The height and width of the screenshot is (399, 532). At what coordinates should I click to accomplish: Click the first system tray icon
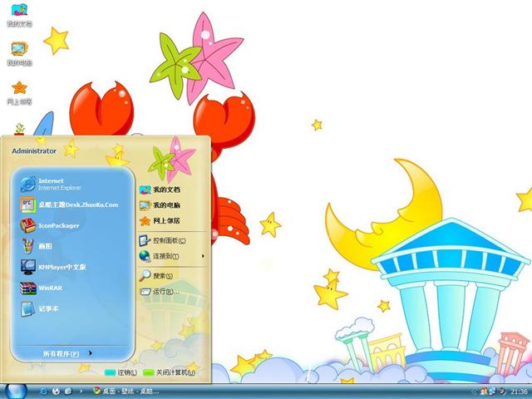484,392
